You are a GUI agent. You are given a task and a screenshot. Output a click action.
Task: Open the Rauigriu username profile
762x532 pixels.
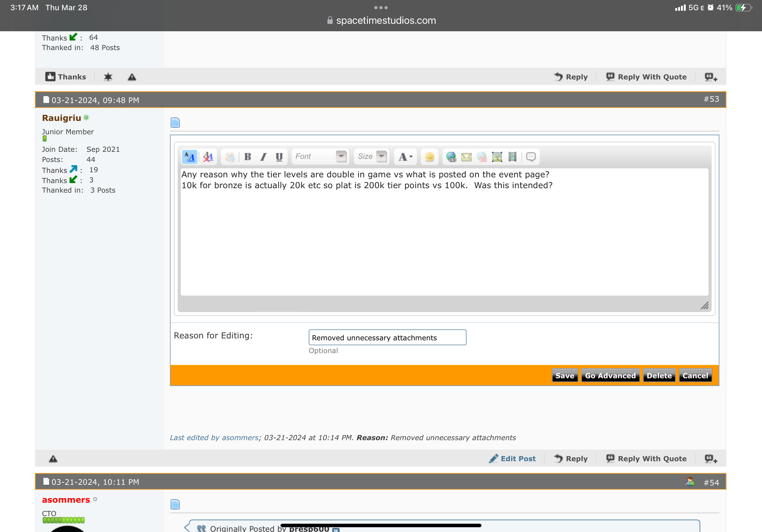pyautogui.click(x=61, y=118)
